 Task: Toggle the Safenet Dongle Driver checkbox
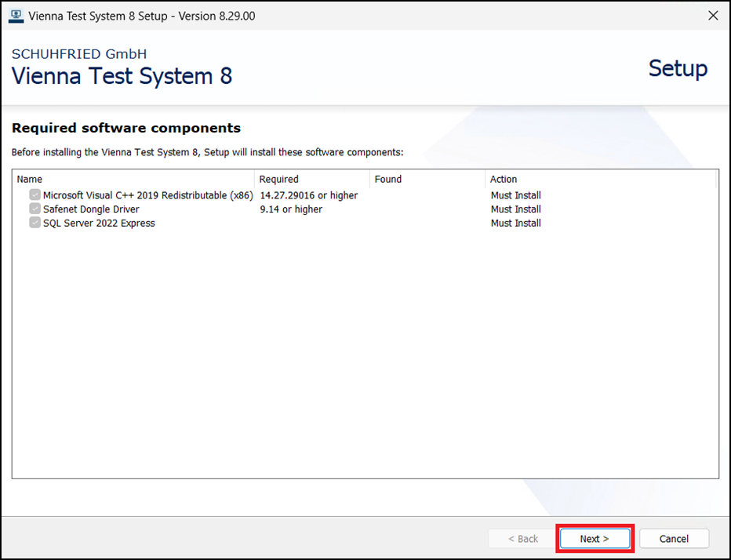35,209
